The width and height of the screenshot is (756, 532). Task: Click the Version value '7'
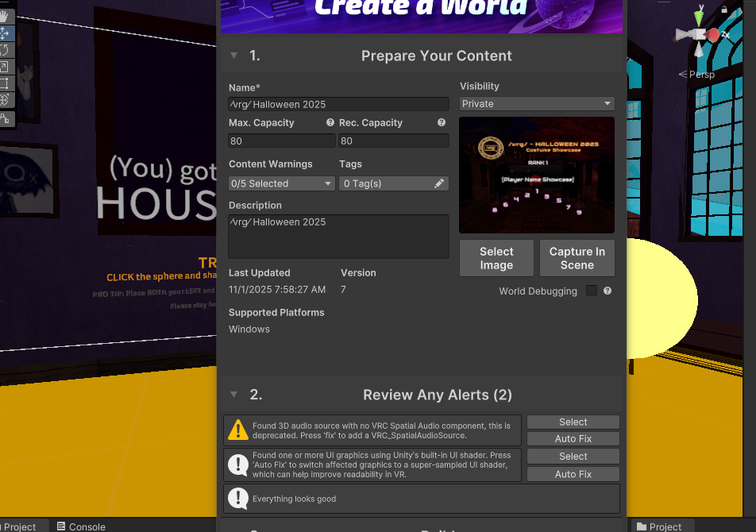343,290
